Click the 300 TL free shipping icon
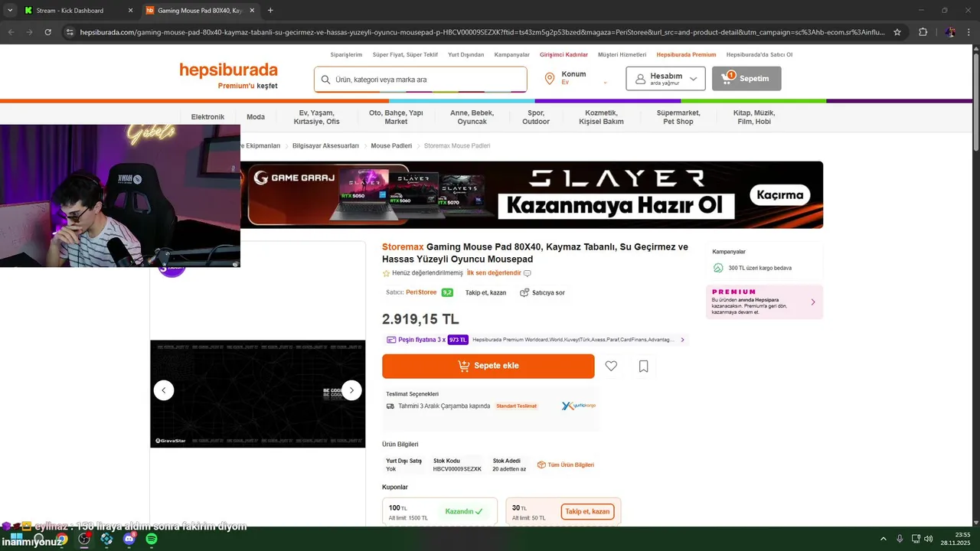The height and width of the screenshot is (551, 980). [x=718, y=268]
